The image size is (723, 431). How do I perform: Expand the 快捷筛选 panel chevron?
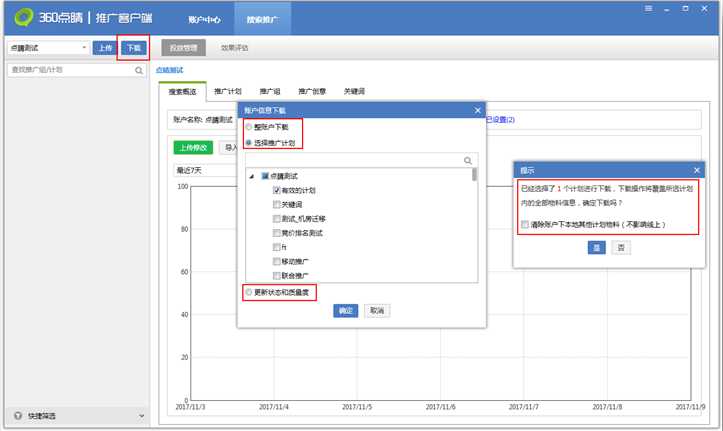click(x=140, y=415)
